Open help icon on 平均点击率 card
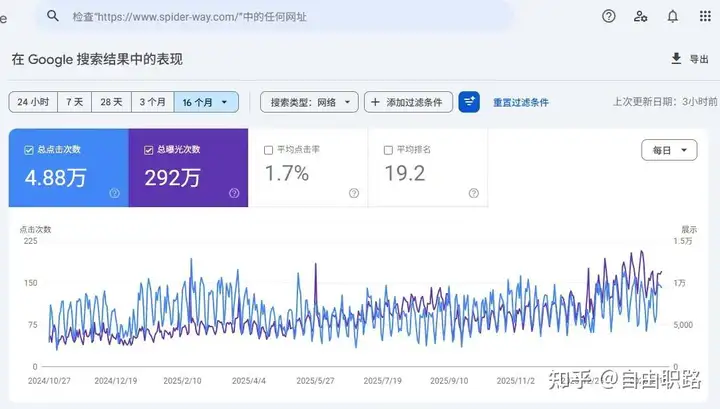This screenshot has width=720, height=409. [x=354, y=193]
